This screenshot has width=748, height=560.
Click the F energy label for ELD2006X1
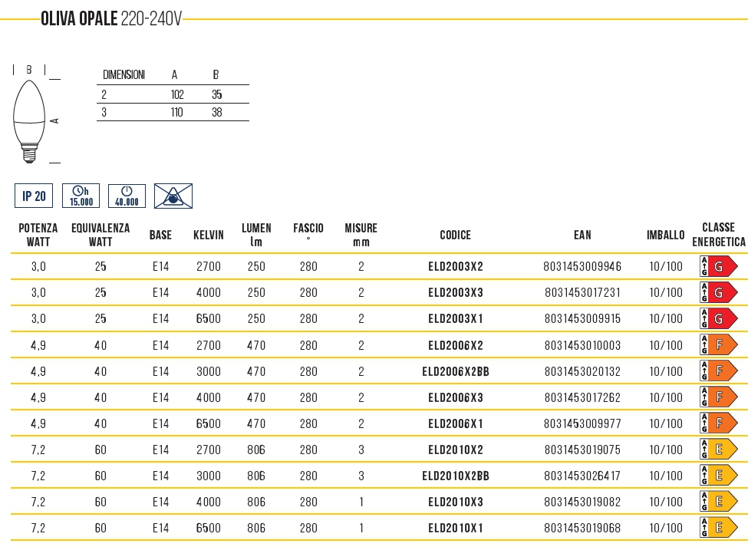point(718,423)
